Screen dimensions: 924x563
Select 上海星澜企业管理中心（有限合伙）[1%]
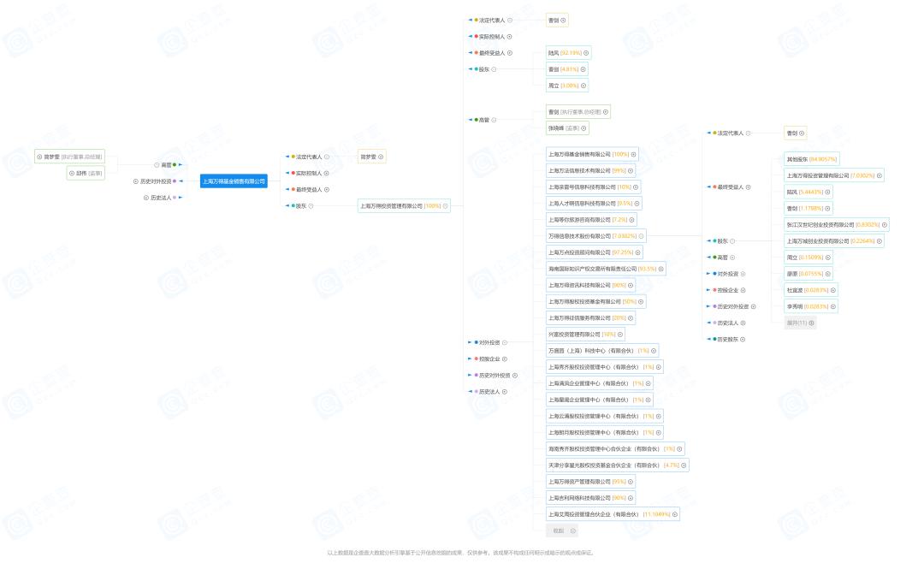click(599, 400)
